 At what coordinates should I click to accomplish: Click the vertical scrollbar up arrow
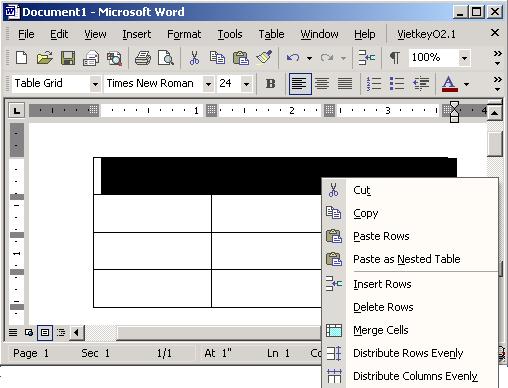click(x=495, y=113)
